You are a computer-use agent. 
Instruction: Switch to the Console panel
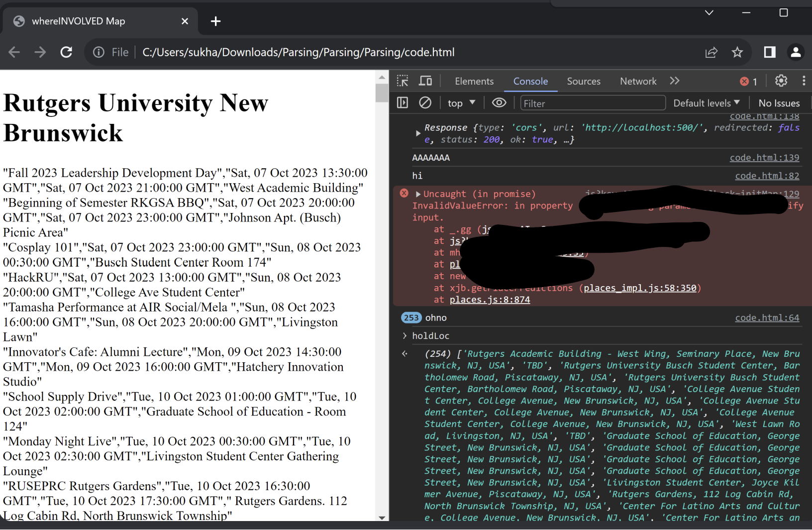point(530,81)
